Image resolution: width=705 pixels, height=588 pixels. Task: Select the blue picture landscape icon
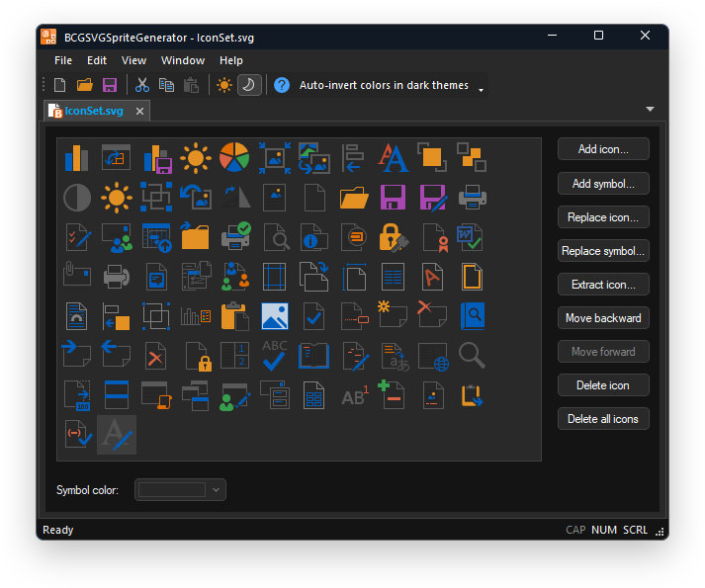[274, 316]
